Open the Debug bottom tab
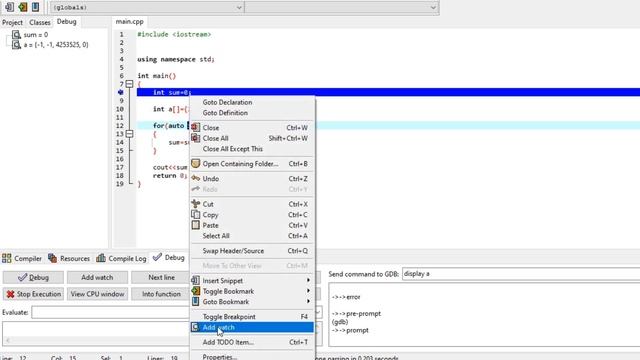Image resolution: width=640 pixels, height=360 pixels. click(x=169, y=258)
